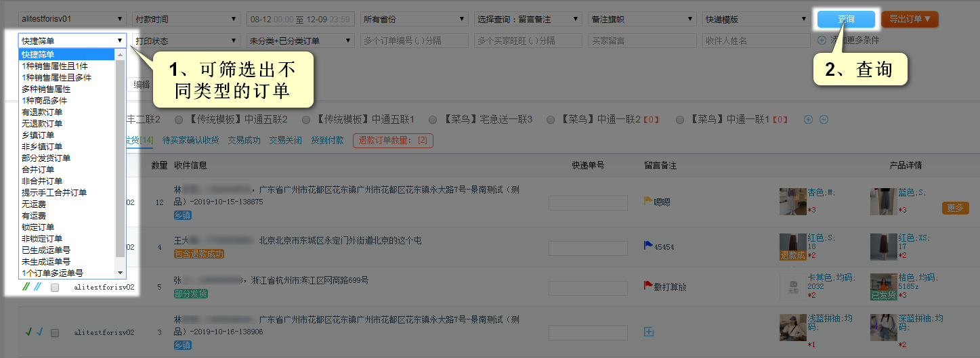Choose 有退款订单 in the filter list
The image size is (980, 358).
(67, 112)
